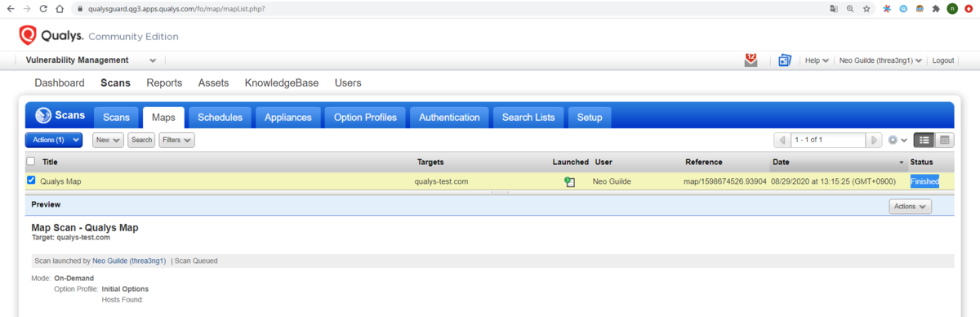Select the Maps tab
This screenshot has width=980, height=317.
[163, 118]
